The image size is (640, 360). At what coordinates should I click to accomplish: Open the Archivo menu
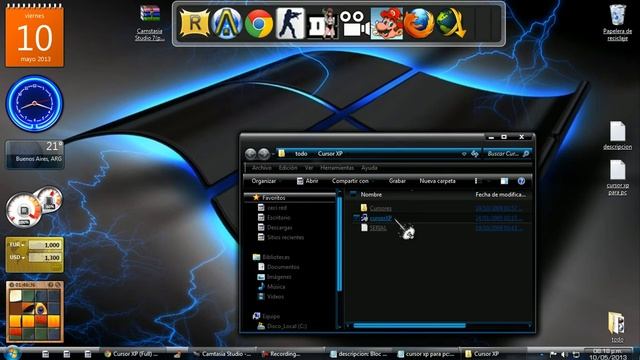click(x=262, y=168)
